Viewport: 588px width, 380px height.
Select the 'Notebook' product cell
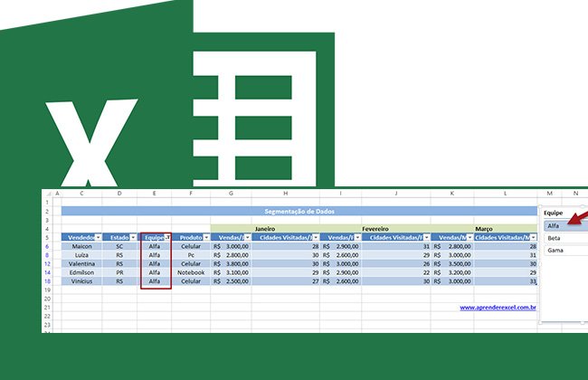tap(191, 272)
